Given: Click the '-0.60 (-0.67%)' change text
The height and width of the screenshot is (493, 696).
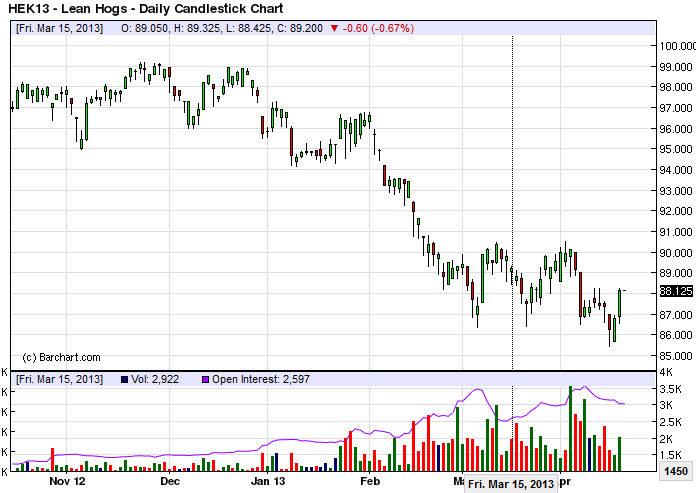Looking at the screenshot, I should 378,28.
